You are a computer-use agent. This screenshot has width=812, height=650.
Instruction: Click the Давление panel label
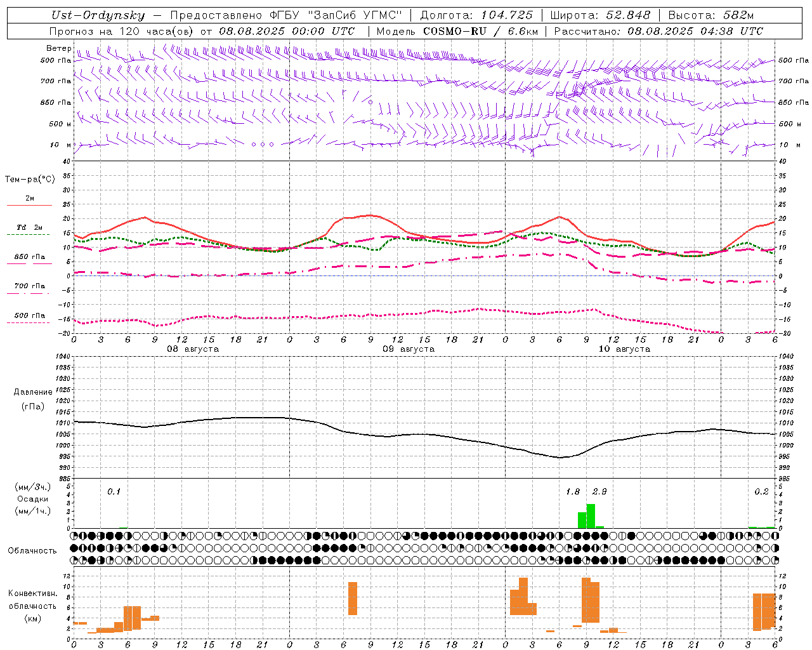click(x=33, y=392)
